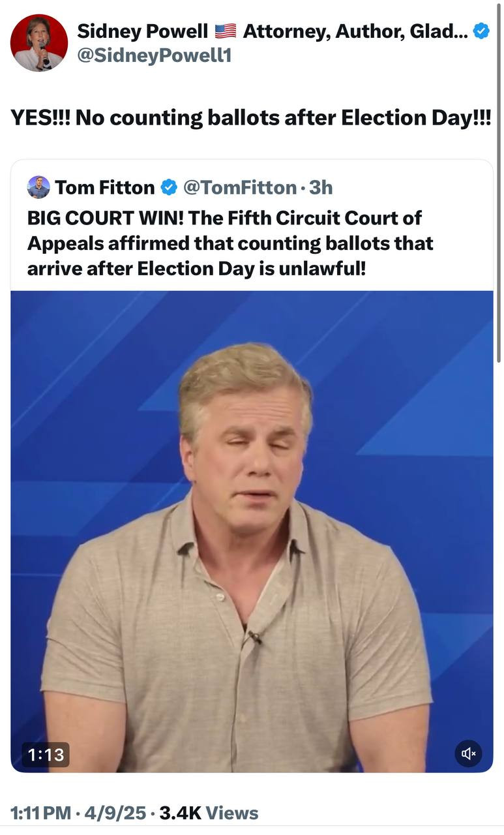
Task: Click the 3h timestamp on quoted post
Action: pyautogui.click(x=321, y=188)
